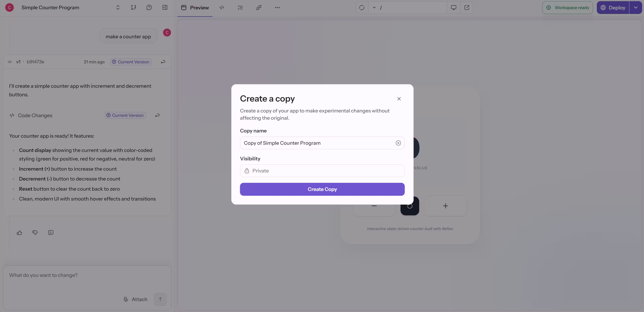This screenshot has width=644, height=312.
Task: Expand the Deploy options arrow
Action: click(x=635, y=8)
